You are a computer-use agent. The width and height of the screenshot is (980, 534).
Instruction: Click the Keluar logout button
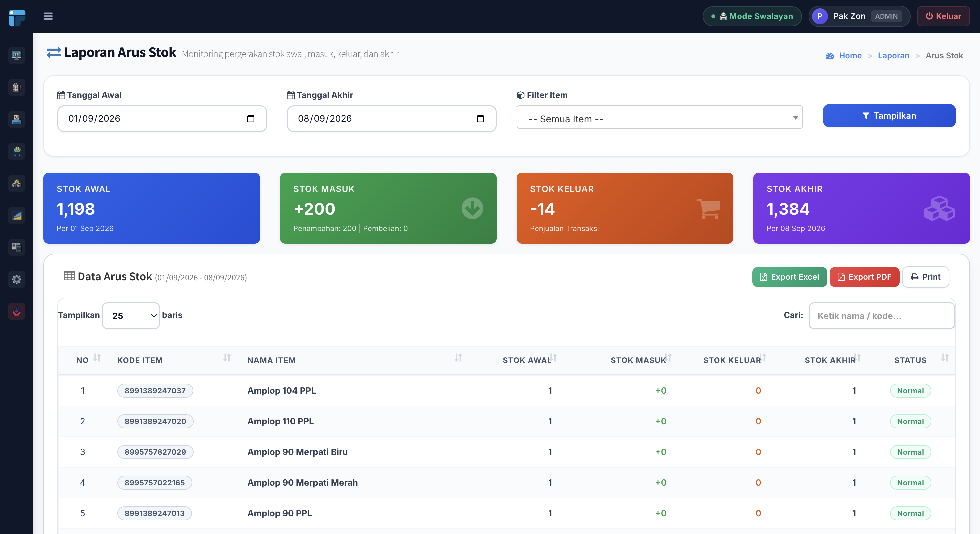click(943, 16)
